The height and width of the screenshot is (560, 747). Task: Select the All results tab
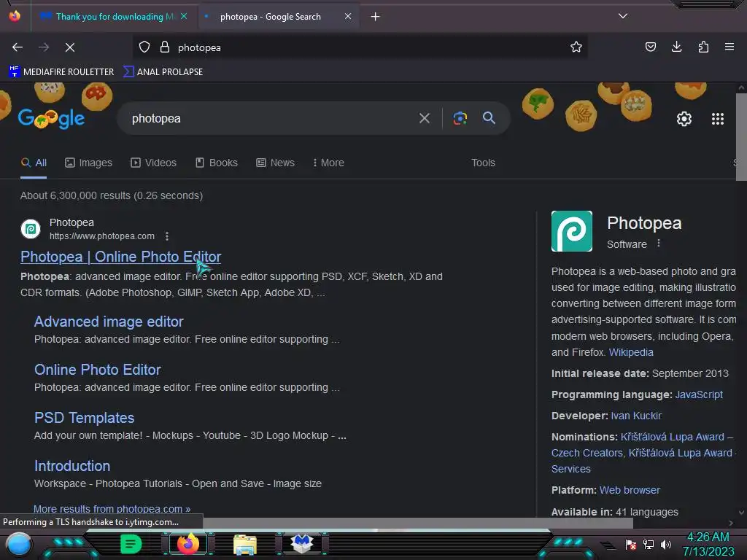[x=34, y=163]
